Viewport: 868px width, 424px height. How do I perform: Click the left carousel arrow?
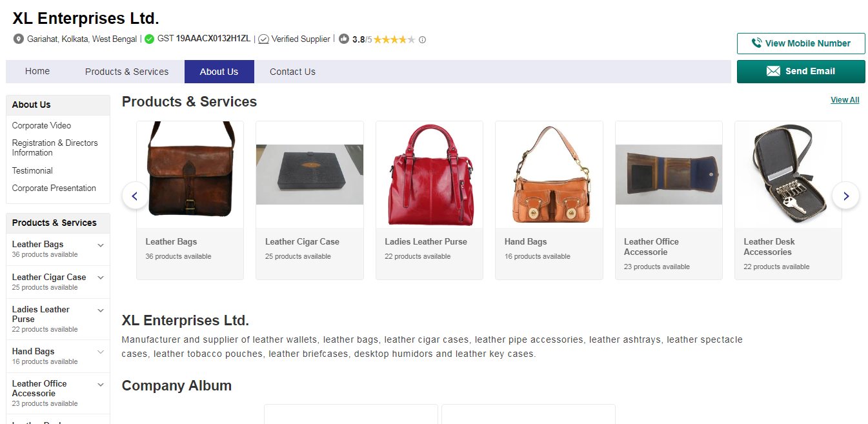click(135, 196)
